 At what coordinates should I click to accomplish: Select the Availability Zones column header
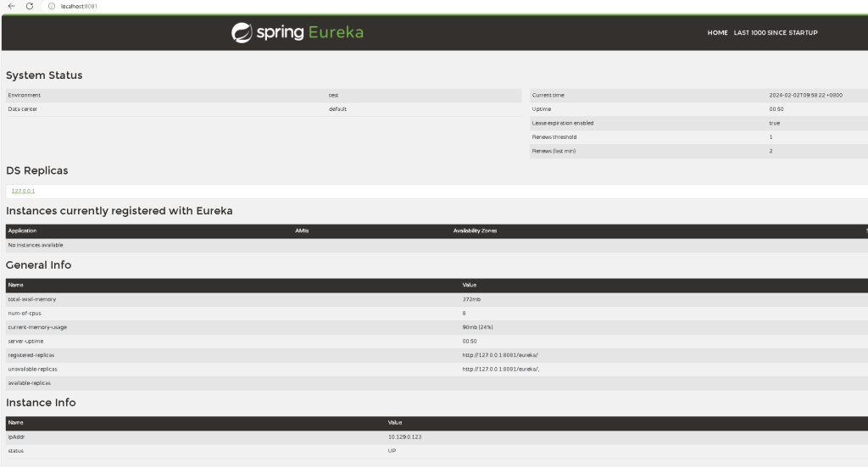[475, 231]
